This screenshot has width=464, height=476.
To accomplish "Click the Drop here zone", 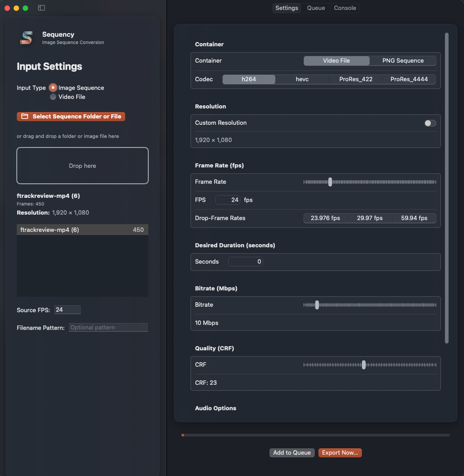I will click(x=83, y=166).
